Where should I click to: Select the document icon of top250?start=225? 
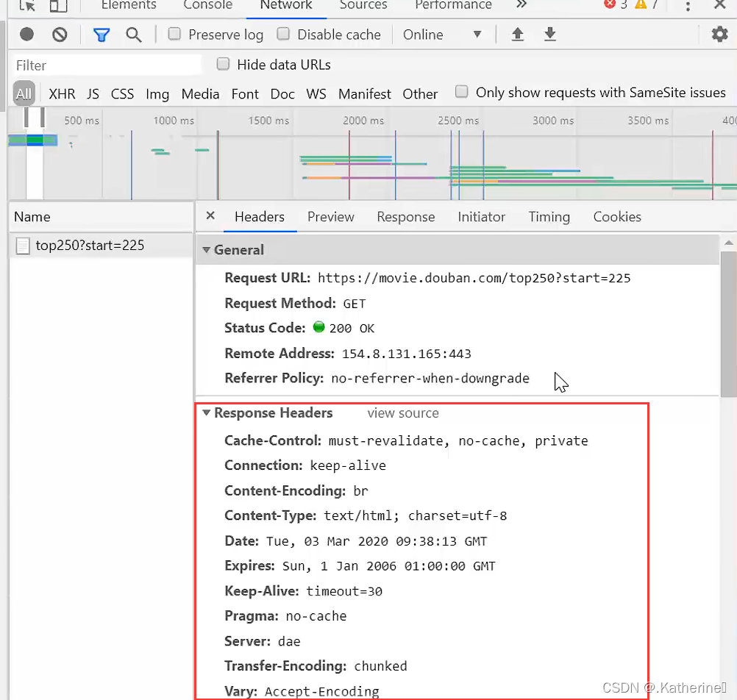click(x=23, y=246)
